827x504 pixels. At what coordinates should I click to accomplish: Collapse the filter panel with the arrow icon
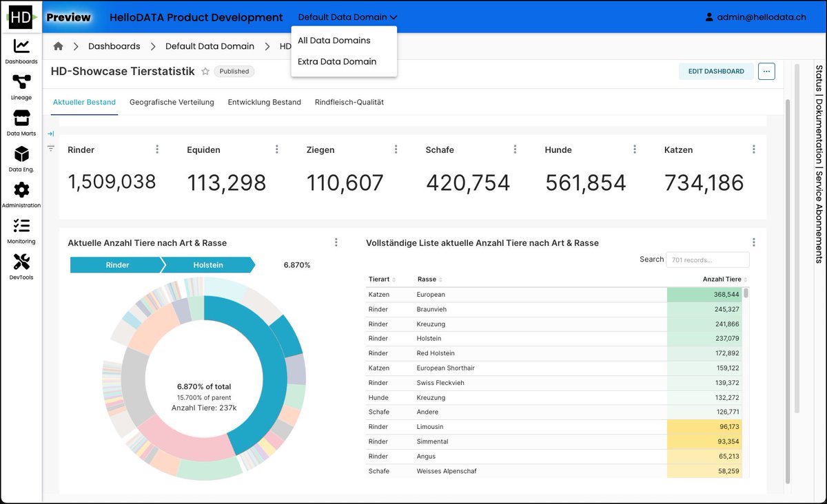[50, 134]
